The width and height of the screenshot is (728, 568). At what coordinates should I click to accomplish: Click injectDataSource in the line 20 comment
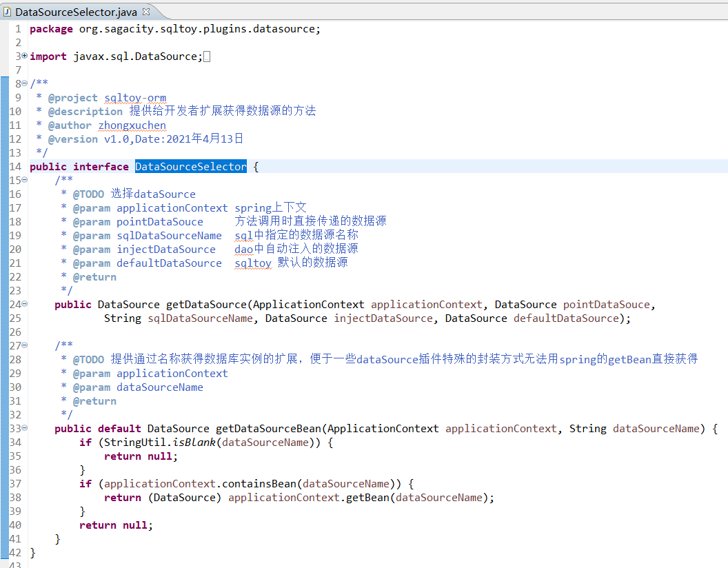tap(165, 250)
